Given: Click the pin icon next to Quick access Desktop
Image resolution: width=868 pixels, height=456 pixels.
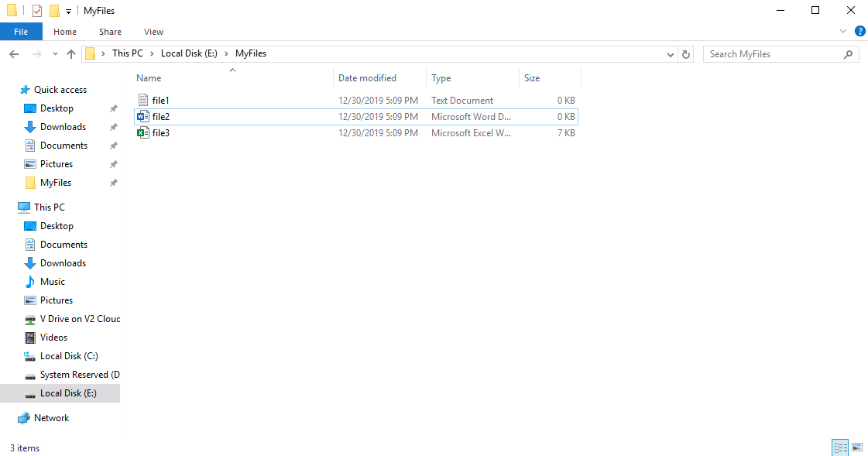Looking at the screenshot, I should 114,108.
